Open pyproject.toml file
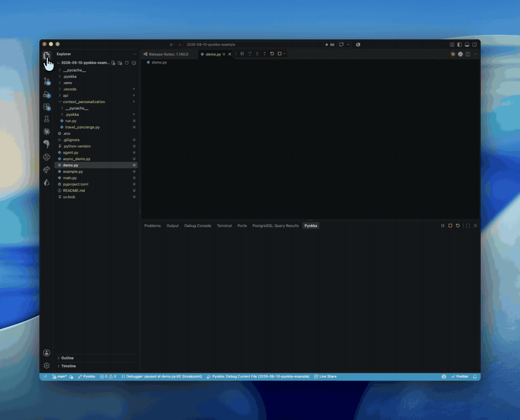This screenshot has height=420, width=520. [96, 185]
